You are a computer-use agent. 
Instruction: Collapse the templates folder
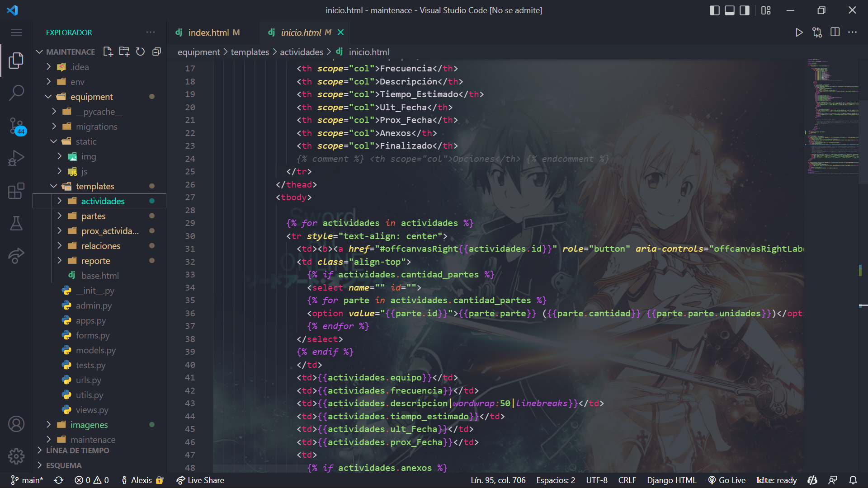click(x=95, y=186)
